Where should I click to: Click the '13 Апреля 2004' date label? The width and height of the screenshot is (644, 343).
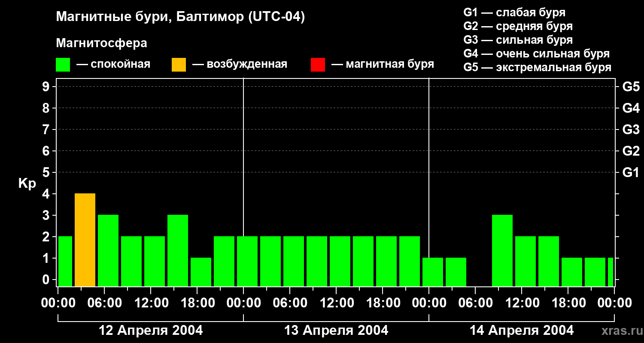pos(336,330)
